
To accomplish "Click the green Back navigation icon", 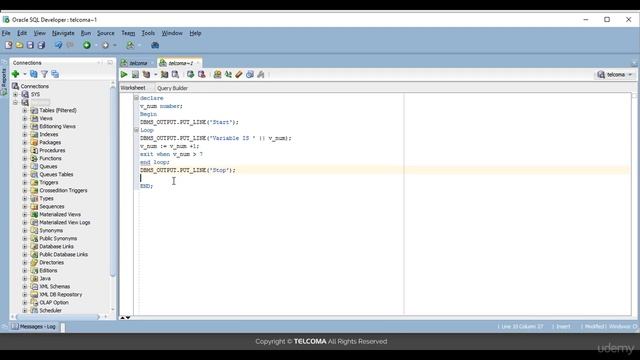I will point(87,45).
